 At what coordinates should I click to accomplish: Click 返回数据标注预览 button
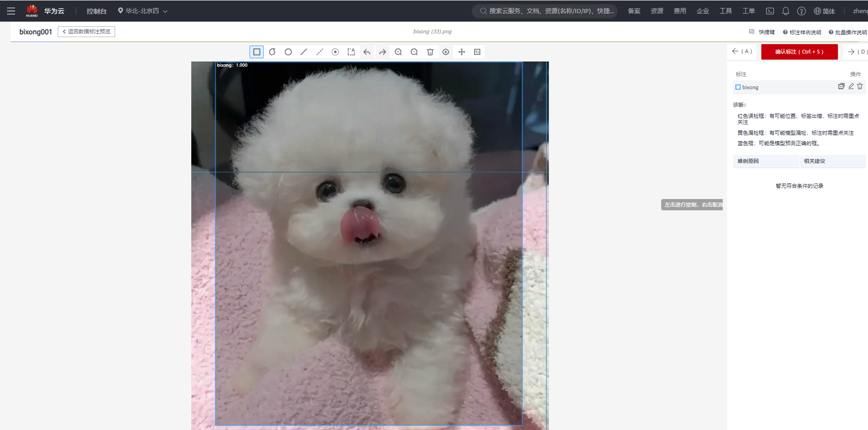click(86, 31)
